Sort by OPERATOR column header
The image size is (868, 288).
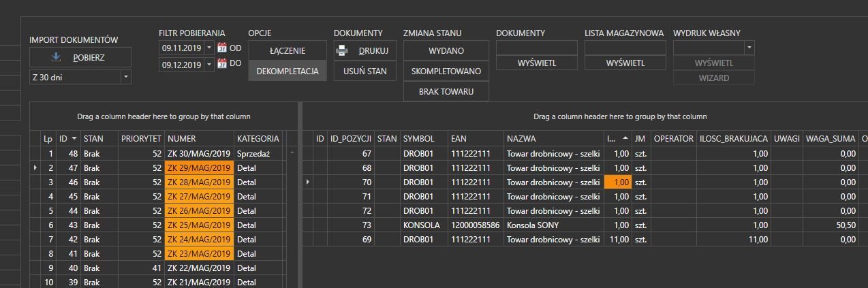673,138
